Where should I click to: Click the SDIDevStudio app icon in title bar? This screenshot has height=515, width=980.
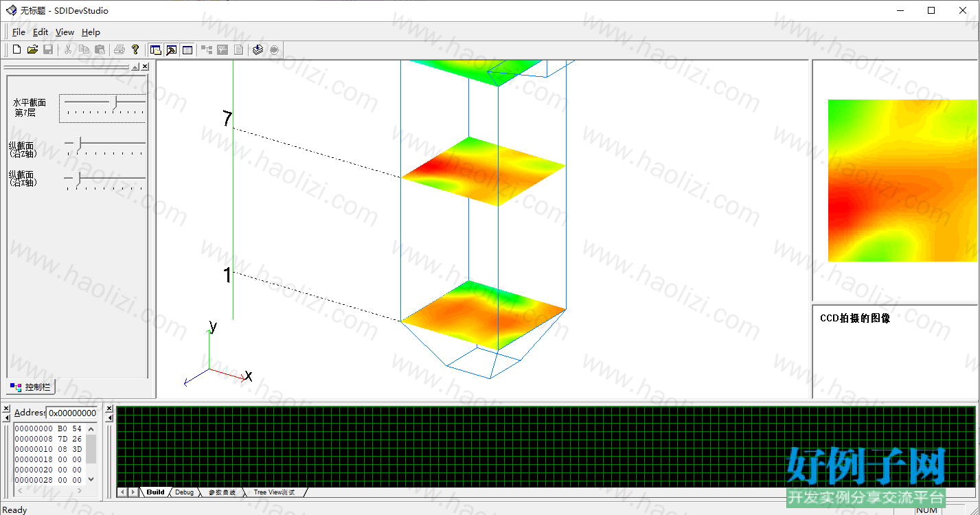(x=11, y=10)
